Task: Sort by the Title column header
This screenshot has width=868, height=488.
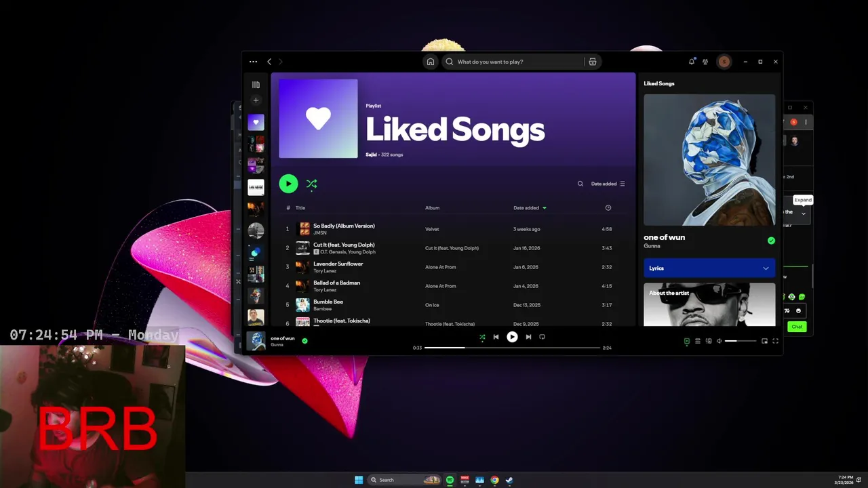Action: tap(300, 208)
